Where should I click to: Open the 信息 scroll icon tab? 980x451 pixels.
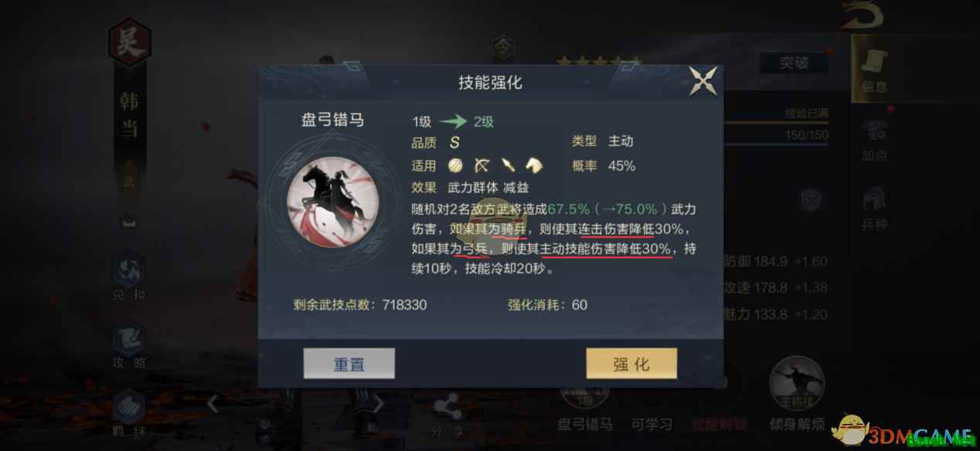tap(875, 69)
